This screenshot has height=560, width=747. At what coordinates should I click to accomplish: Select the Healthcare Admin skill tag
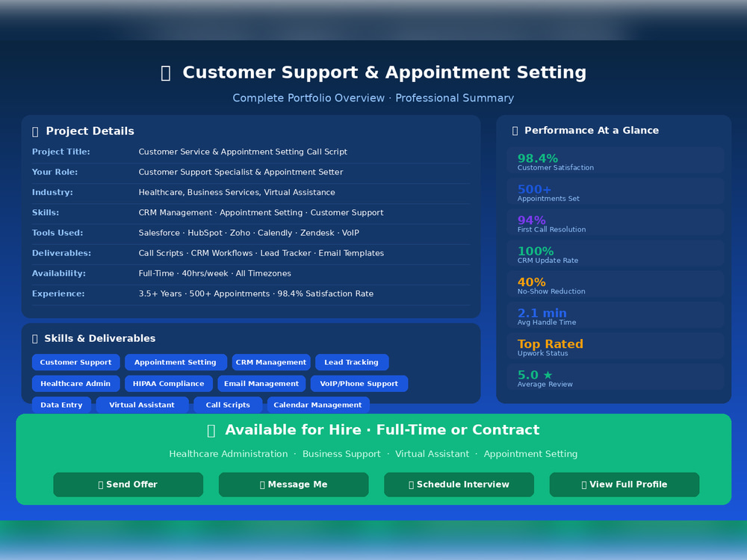coord(75,384)
